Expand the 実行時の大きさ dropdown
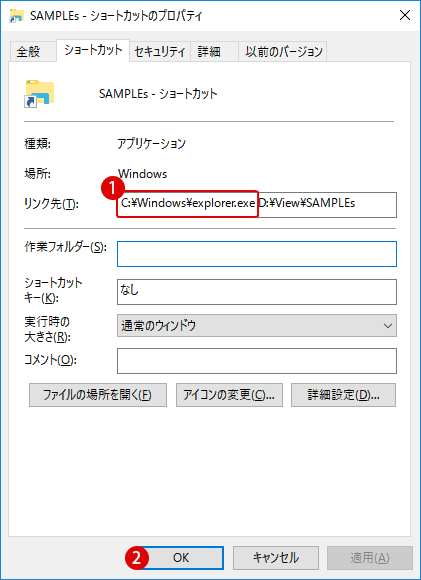Image resolution: width=421 pixels, height=580 pixels. [x=257, y=326]
